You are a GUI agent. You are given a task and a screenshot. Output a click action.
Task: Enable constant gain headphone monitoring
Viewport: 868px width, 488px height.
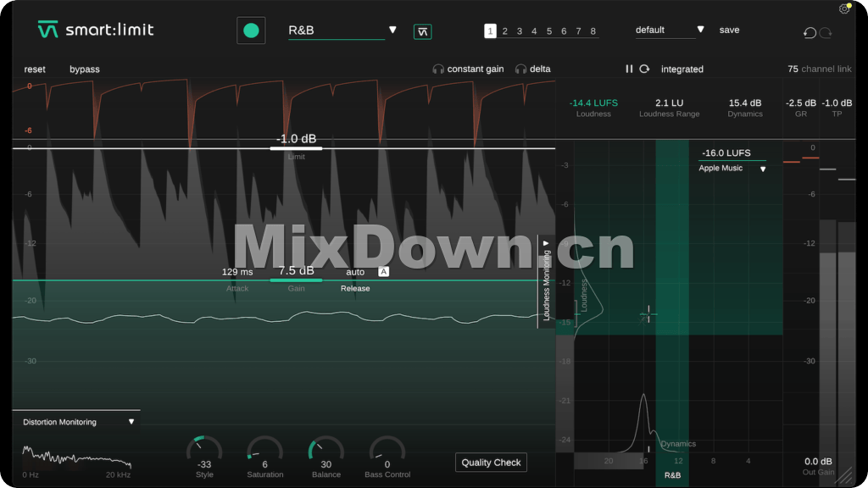tap(468, 69)
